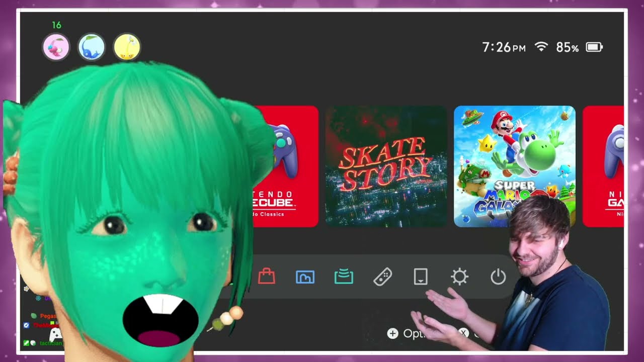Image resolution: width=644 pixels, height=362 pixels.
Task: Open the teal GameShare icon
Action: coord(344,277)
